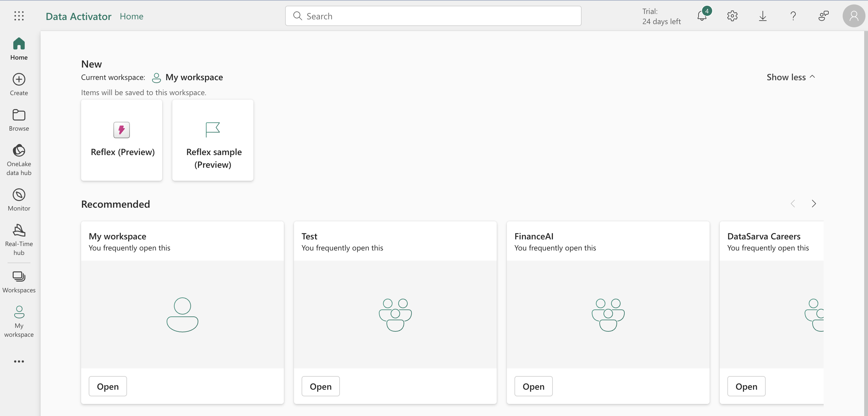Open the Workspaces pane
Viewport: 868px width, 416px height.
(19, 282)
